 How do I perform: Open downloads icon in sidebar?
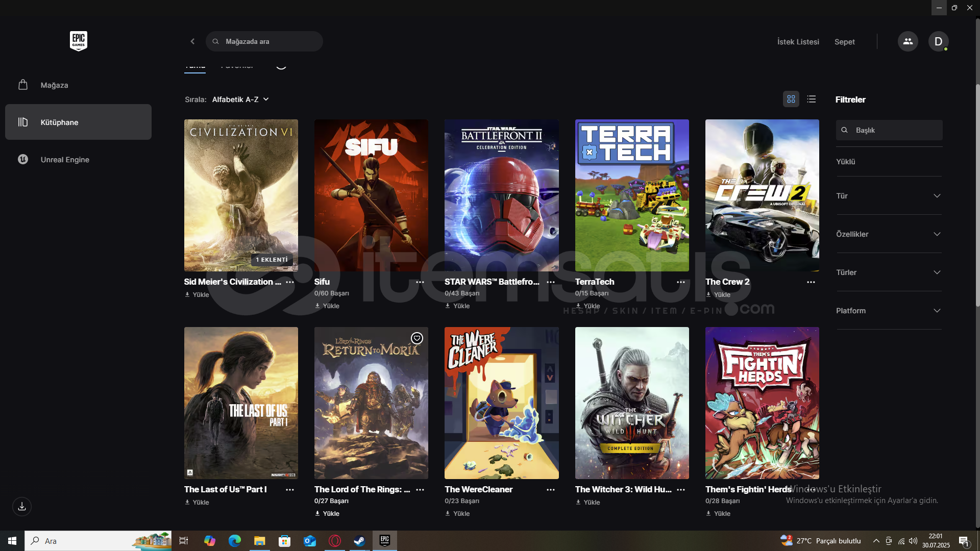point(22,507)
